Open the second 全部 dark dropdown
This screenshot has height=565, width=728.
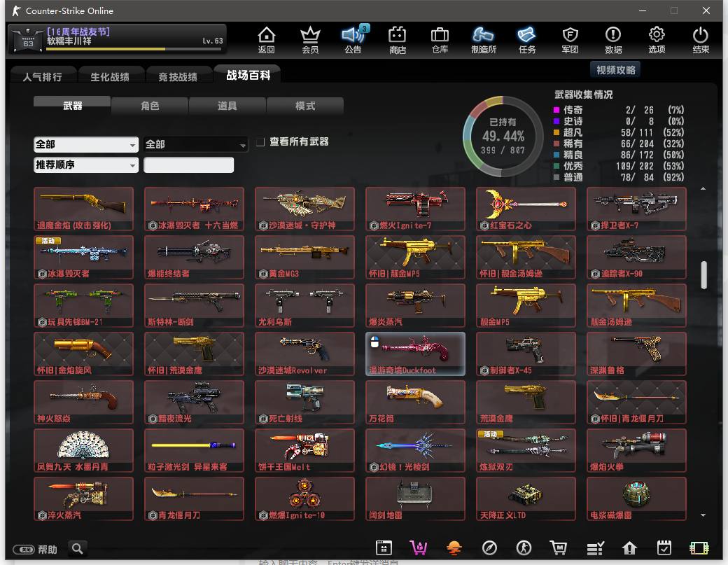195,144
